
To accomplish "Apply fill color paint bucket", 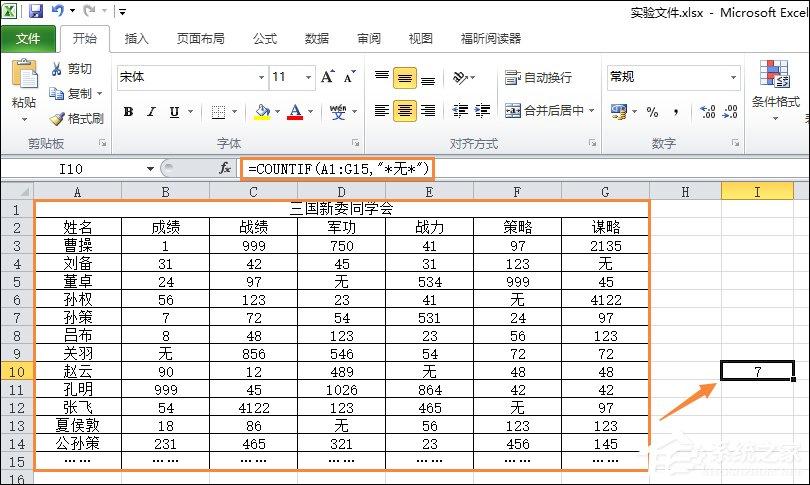I will pyautogui.click(x=262, y=112).
